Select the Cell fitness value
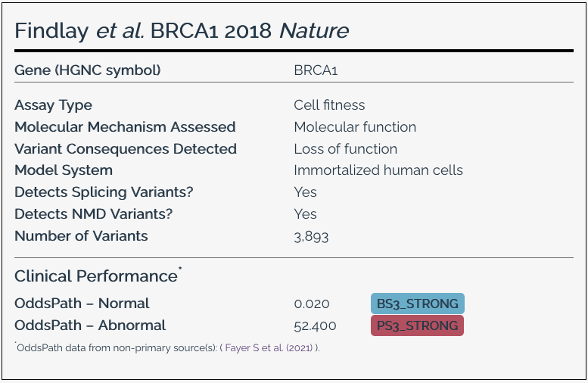This screenshot has height=383, width=588. pyautogui.click(x=329, y=105)
